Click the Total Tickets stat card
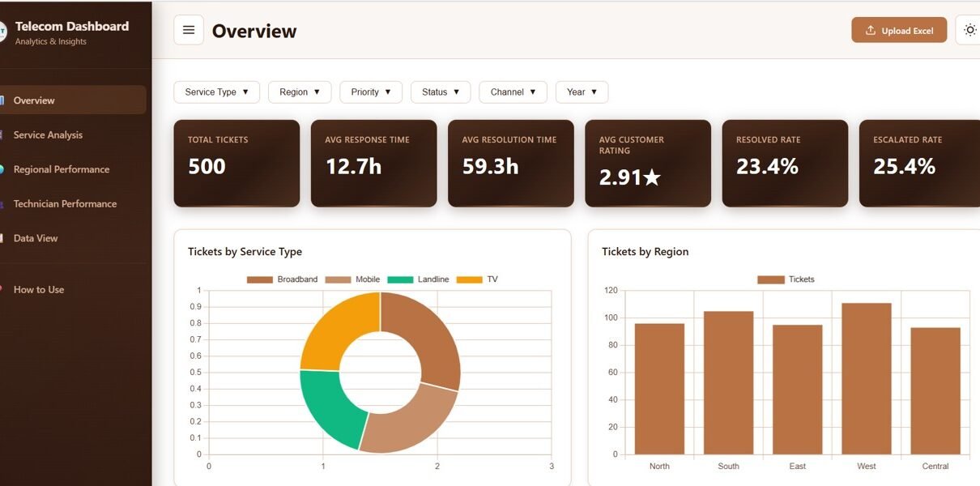Screen dimensions: 980x486 (x=236, y=163)
